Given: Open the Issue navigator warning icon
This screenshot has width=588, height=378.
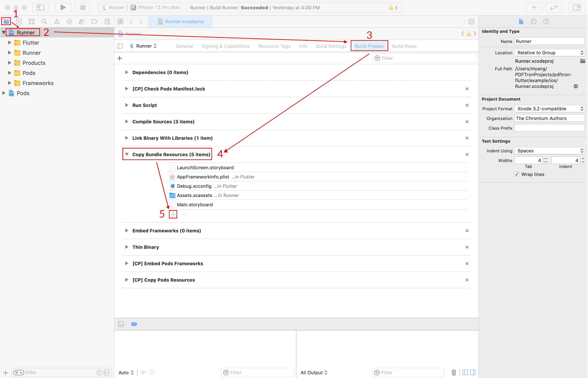Looking at the screenshot, I should (57, 22).
